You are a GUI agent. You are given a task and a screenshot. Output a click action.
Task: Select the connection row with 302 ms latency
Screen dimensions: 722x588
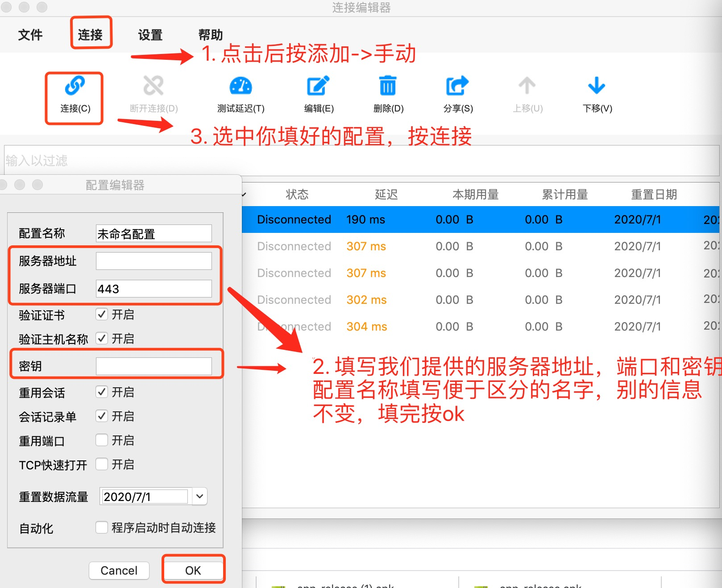446,300
